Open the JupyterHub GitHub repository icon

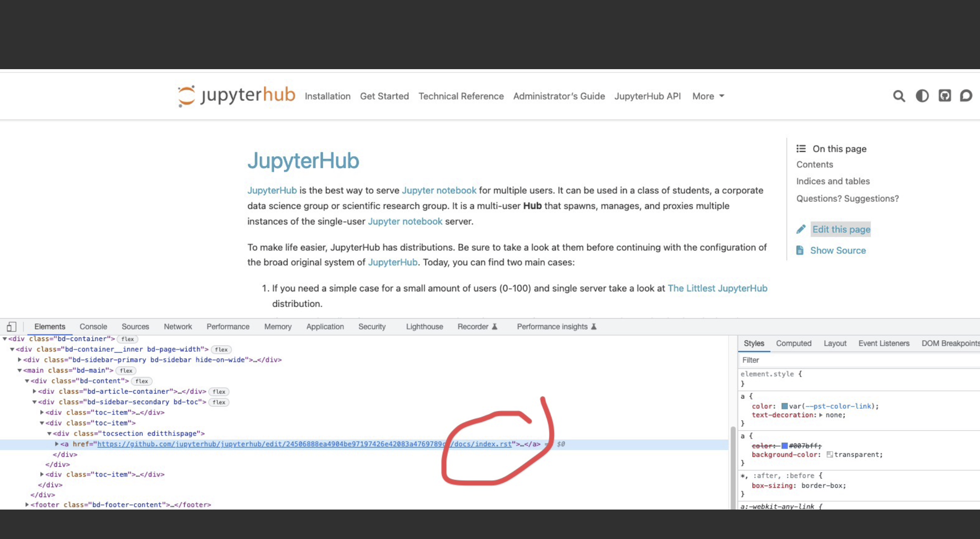tap(945, 95)
